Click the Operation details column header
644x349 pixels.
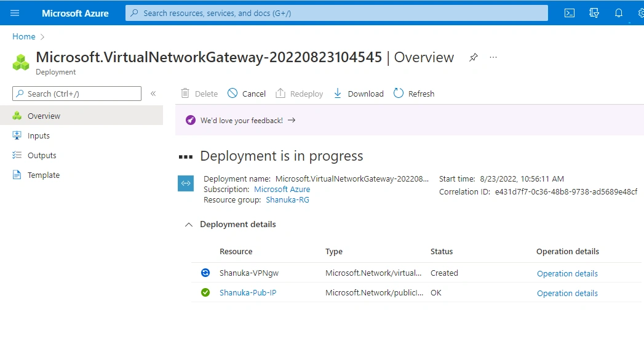(568, 252)
